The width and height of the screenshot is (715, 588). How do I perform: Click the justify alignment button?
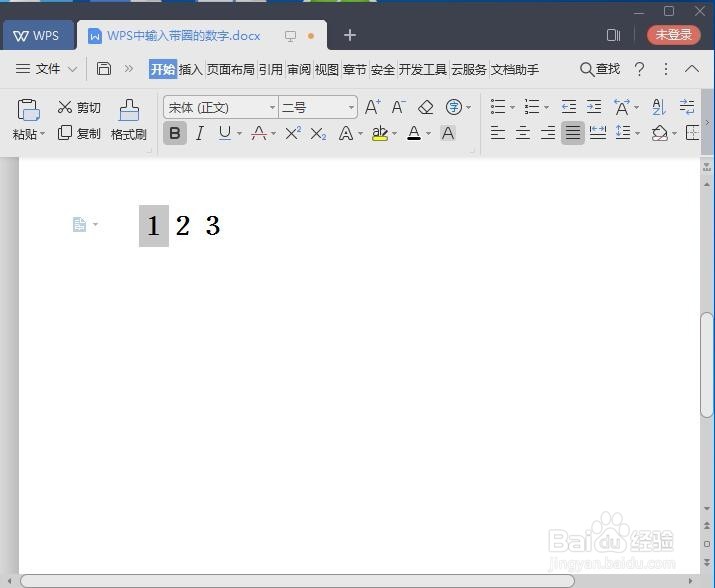(573, 133)
